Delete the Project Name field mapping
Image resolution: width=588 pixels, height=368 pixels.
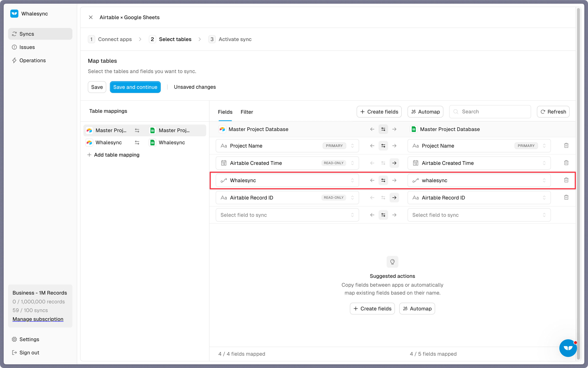point(566,146)
